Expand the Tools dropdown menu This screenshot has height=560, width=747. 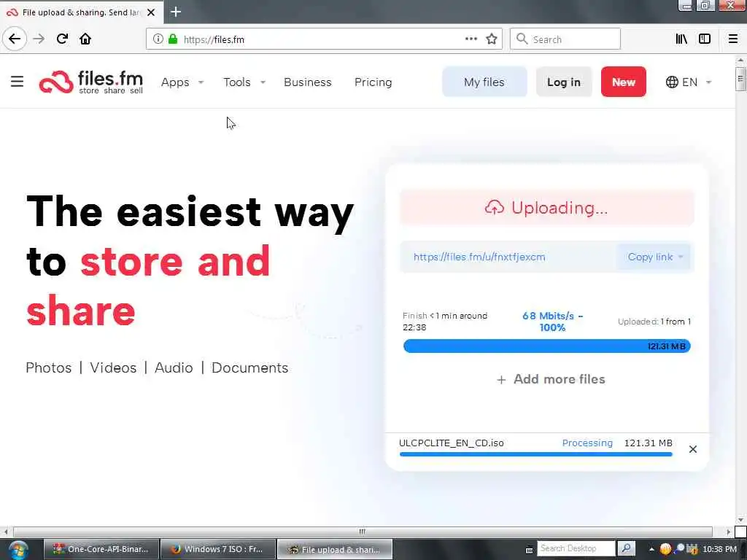(244, 82)
